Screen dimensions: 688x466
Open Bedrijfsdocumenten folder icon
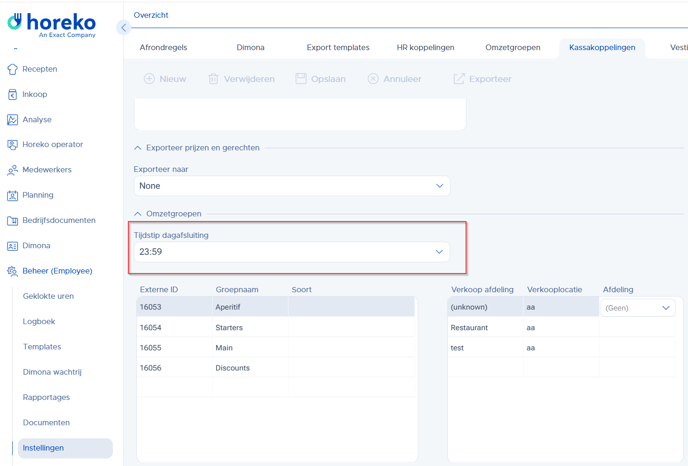(x=12, y=220)
